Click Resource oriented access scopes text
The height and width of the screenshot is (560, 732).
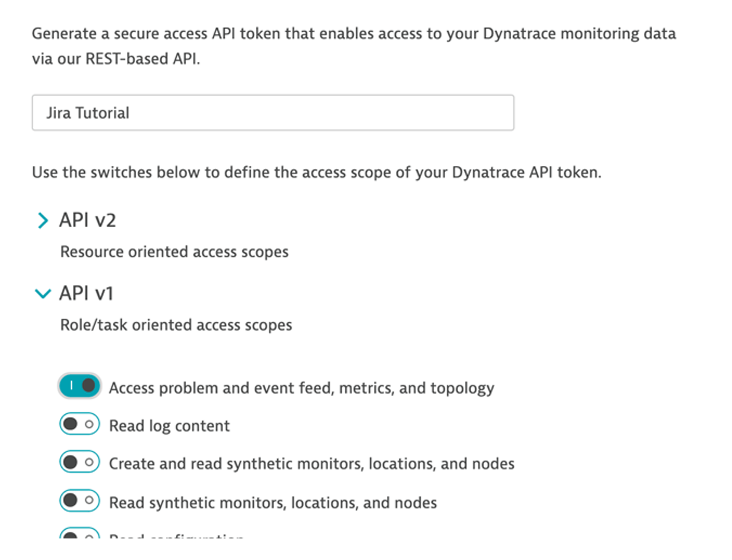point(174,251)
